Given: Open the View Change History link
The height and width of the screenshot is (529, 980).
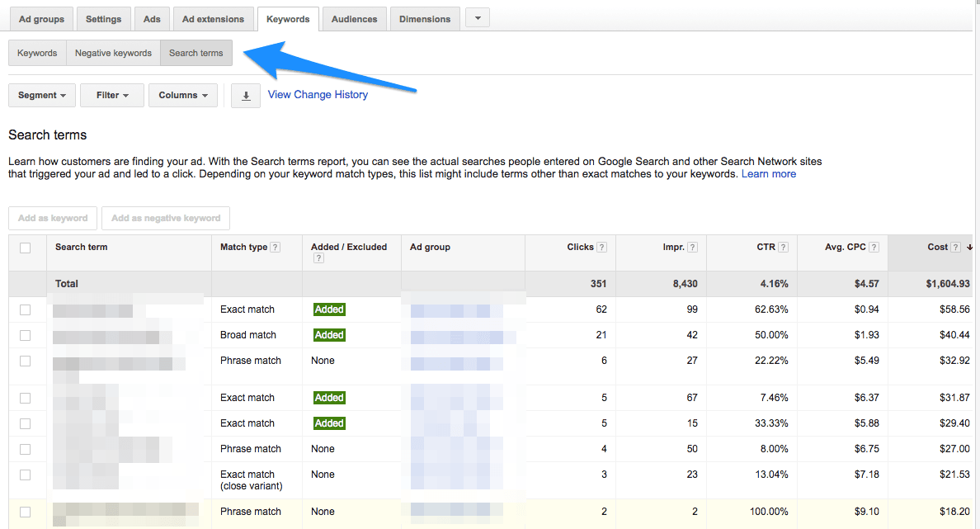Looking at the screenshot, I should pyautogui.click(x=318, y=95).
